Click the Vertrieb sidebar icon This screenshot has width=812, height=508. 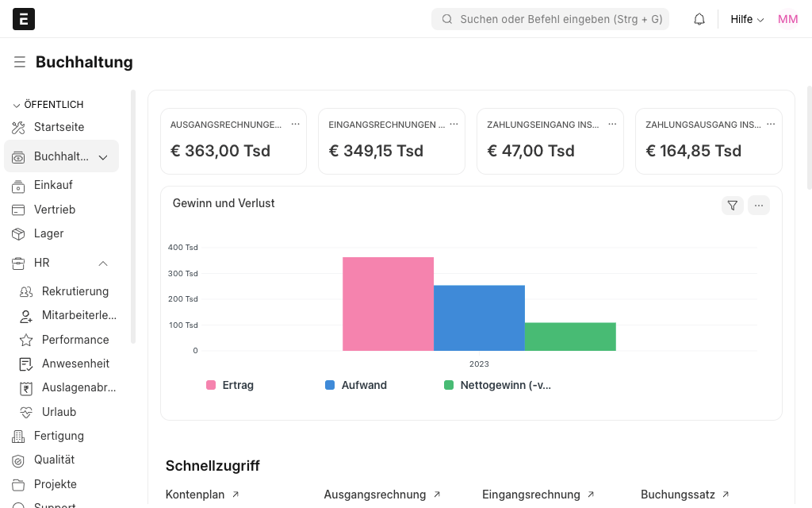(x=18, y=210)
